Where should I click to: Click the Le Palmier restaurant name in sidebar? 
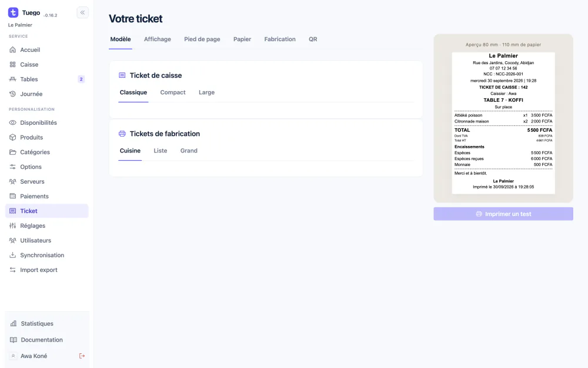[x=20, y=25]
